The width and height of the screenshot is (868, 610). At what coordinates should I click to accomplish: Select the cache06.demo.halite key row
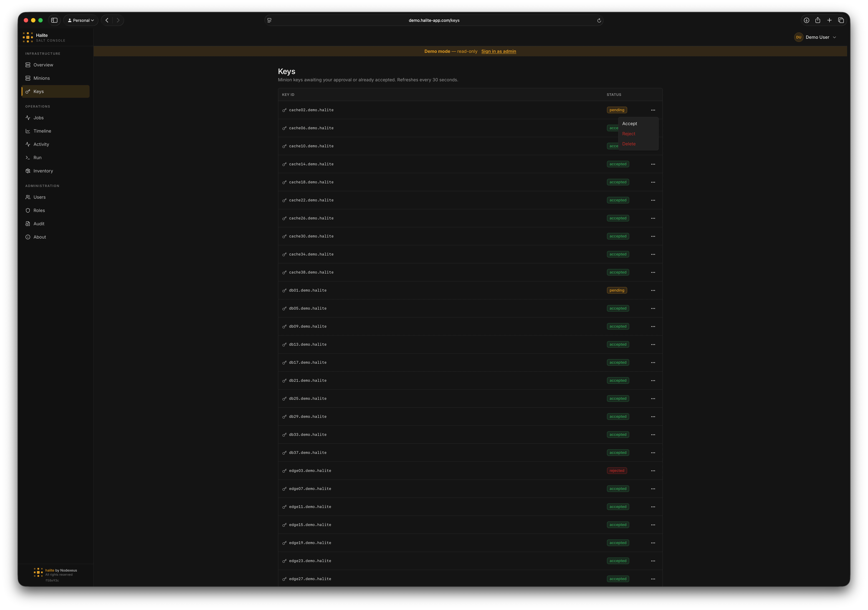point(470,128)
